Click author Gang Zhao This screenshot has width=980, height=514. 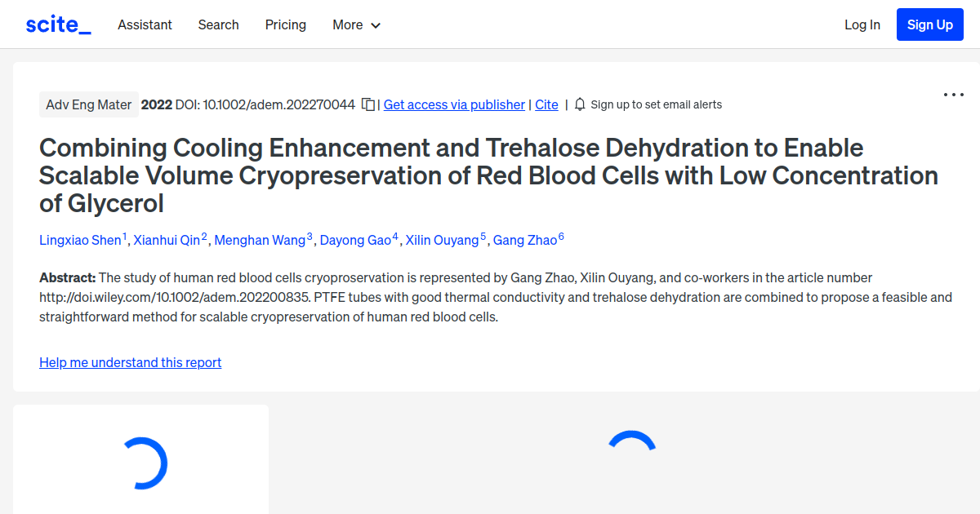tap(523, 240)
